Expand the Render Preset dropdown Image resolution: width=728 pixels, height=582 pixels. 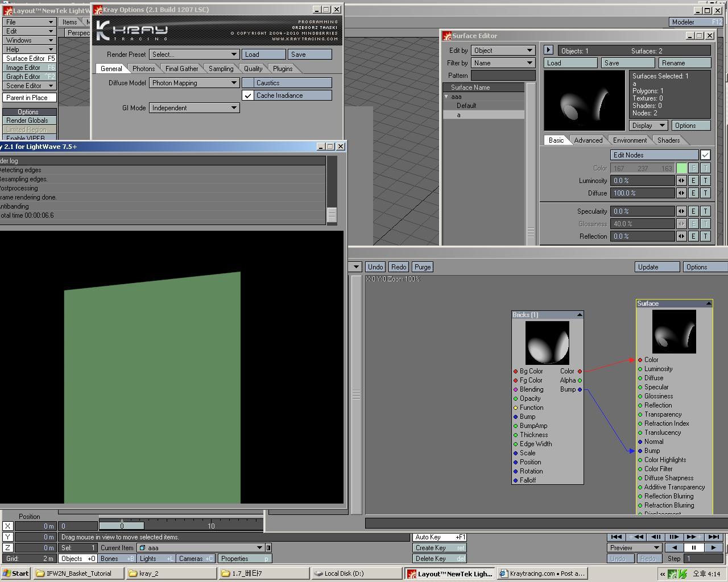(x=194, y=55)
